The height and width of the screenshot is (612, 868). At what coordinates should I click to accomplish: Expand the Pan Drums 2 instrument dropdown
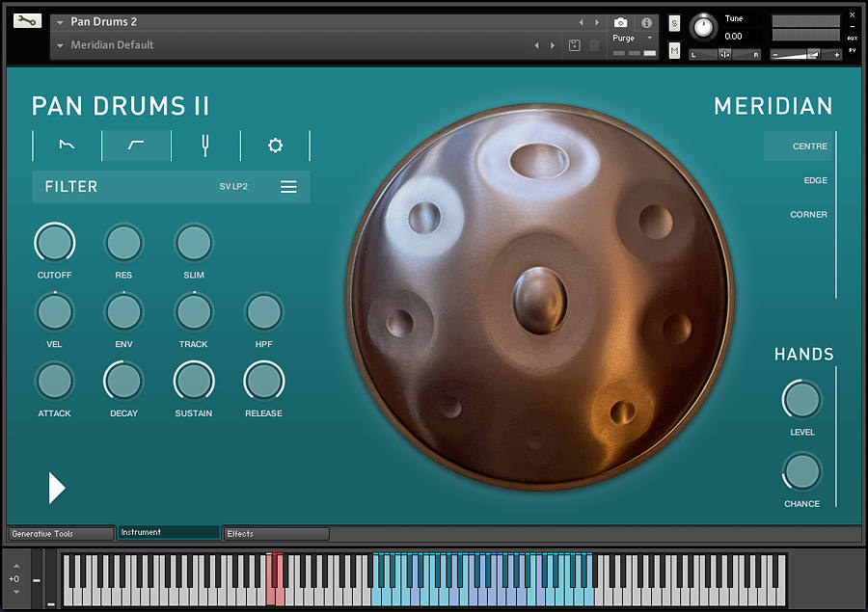pyautogui.click(x=60, y=23)
